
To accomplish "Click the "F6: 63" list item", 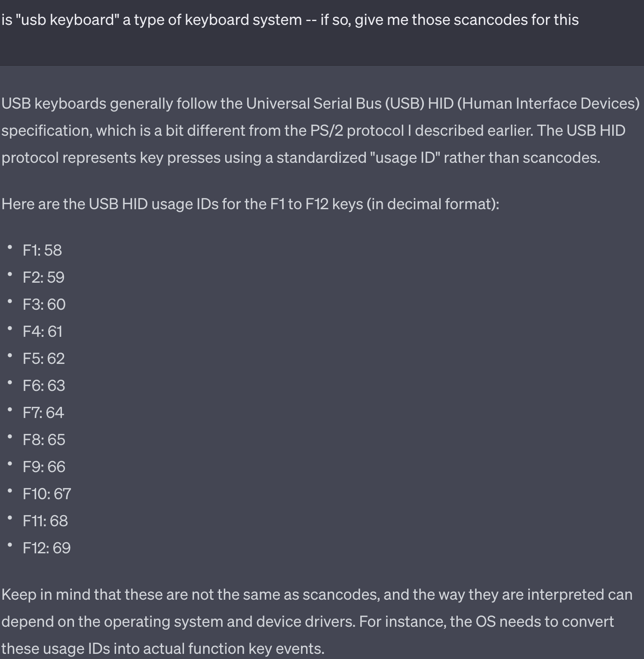I will click(44, 385).
